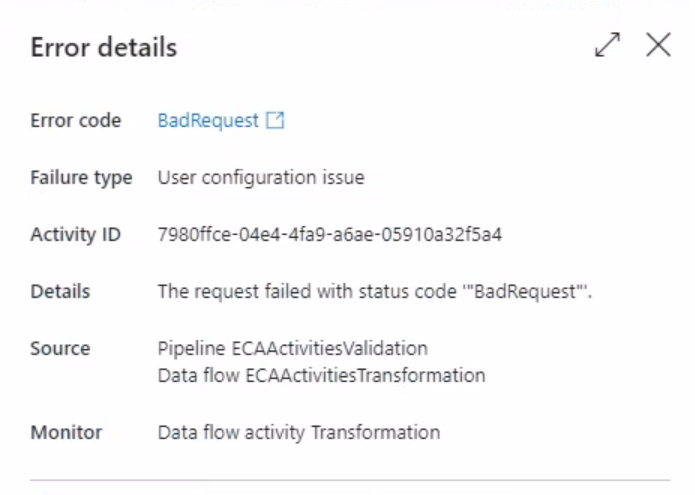Click the Pipeline ECAActivitiesValidation source line

pyautogui.click(x=293, y=349)
